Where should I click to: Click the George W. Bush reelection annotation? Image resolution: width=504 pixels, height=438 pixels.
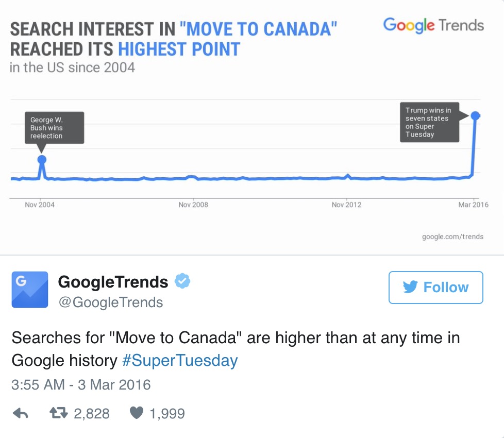[54, 128]
